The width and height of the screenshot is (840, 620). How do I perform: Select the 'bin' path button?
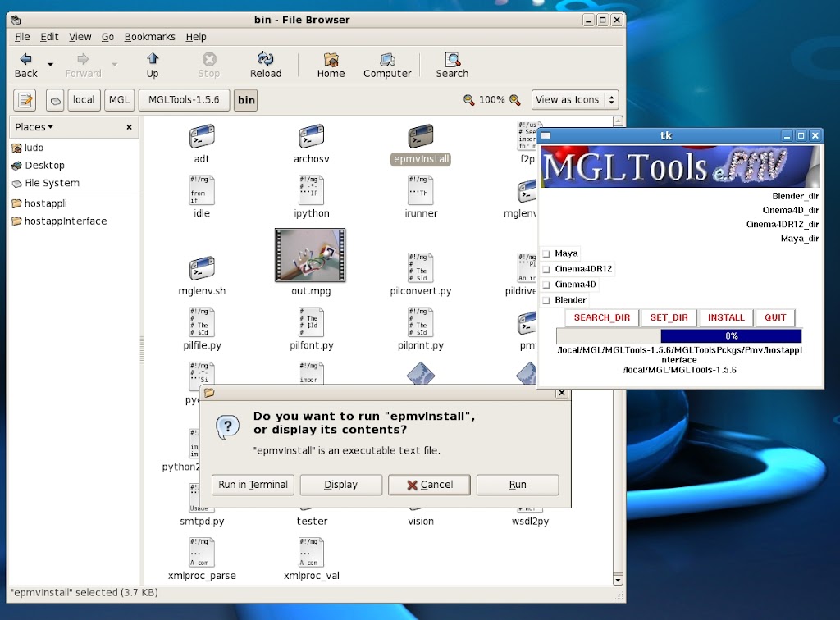coord(246,100)
